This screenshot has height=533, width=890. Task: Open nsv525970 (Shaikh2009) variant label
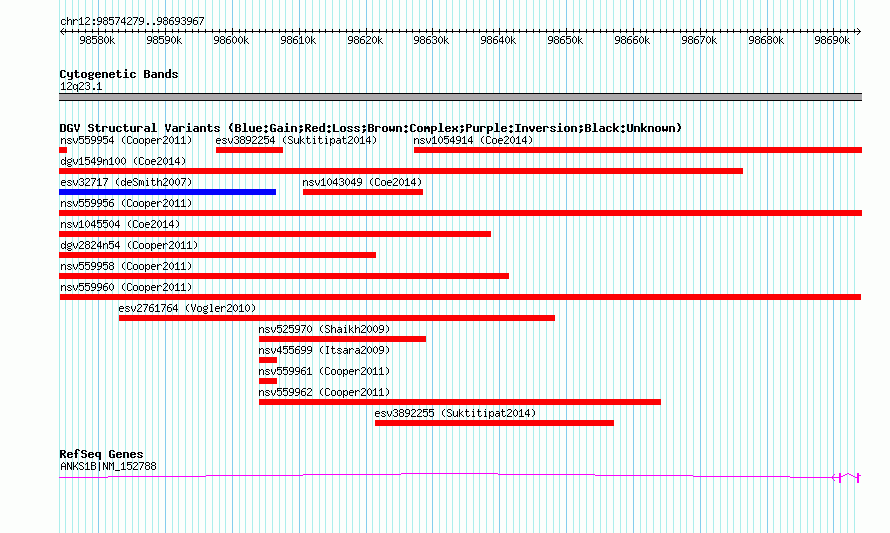tap(324, 329)
